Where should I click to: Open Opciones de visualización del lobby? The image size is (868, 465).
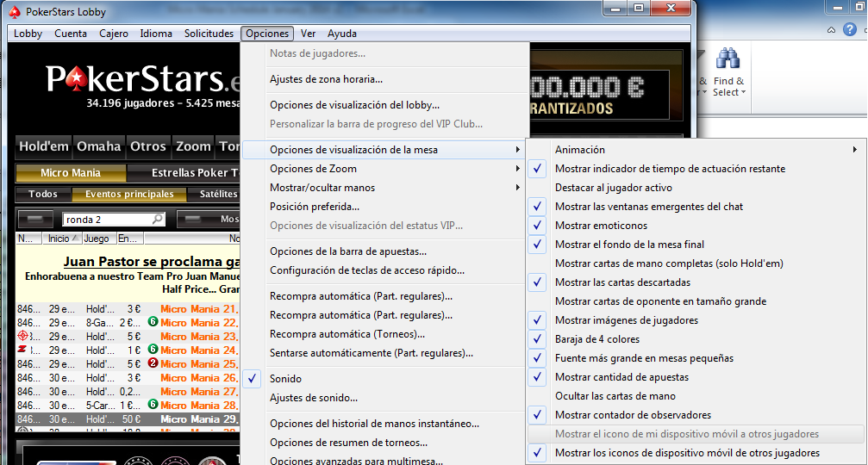point(384,105)
